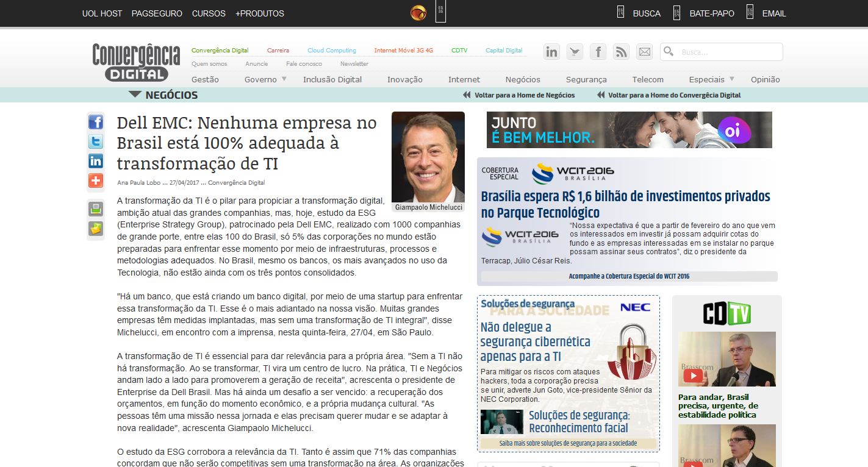The image size is (868, 467).
Task: Click the Oi 'Junto é bem melhor' banner
Action: (629, 129)
